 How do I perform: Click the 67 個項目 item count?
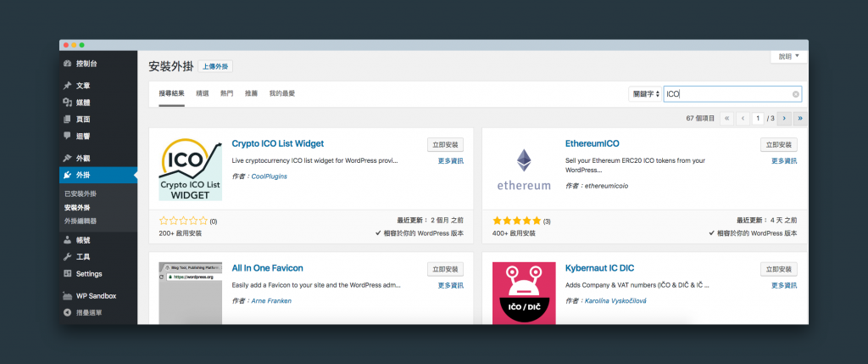[x=700, y=118]
